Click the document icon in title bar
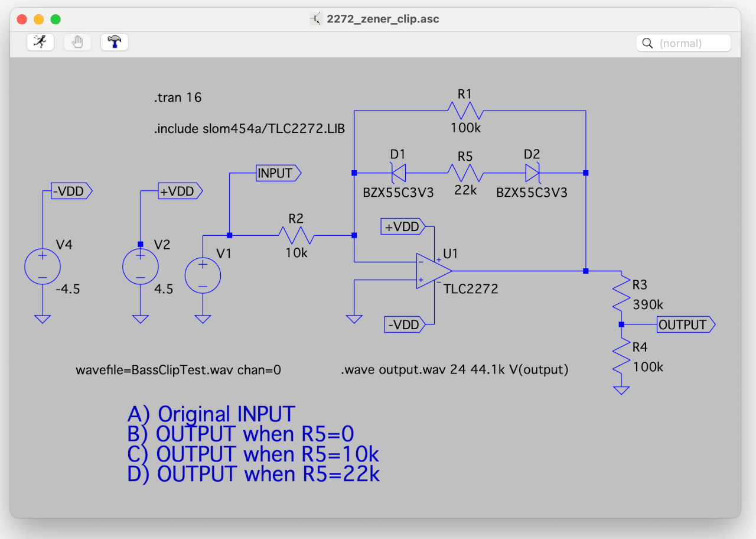The width and height of the screenshot is (756, 539). click(316, 19)
